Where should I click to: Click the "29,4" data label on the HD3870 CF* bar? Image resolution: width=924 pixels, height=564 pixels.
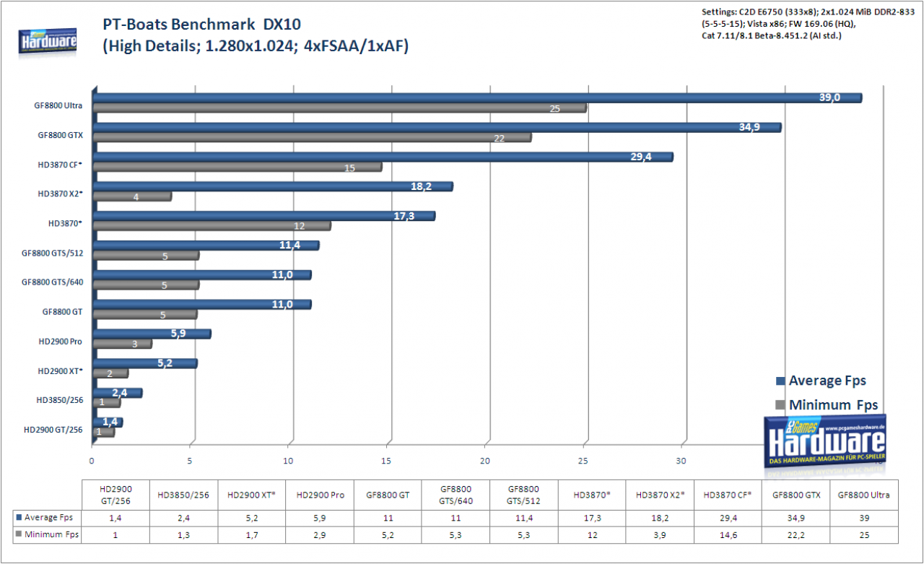(x=640, y=157)
